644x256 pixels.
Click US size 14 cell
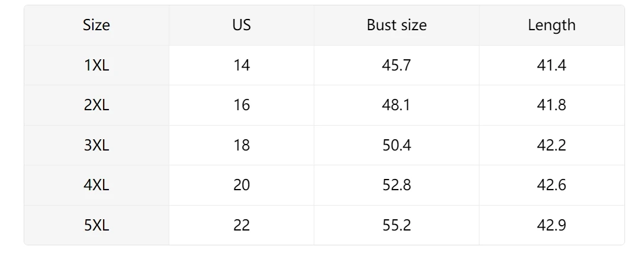point(241,65)
